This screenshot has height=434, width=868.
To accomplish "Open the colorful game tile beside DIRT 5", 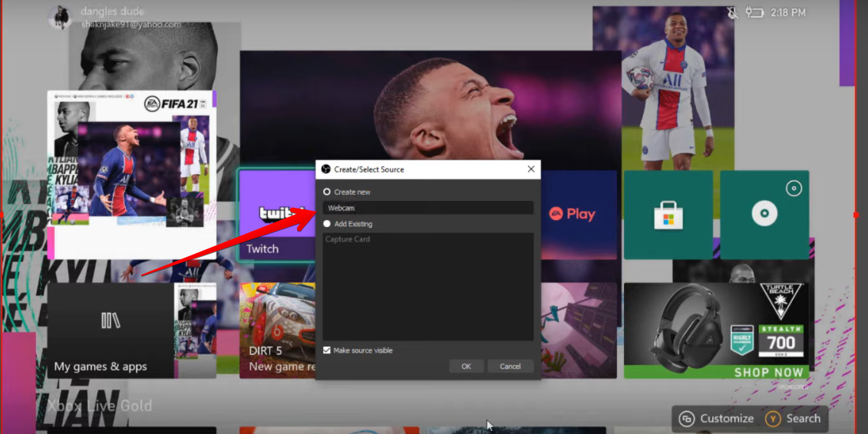I will point(579,330).
